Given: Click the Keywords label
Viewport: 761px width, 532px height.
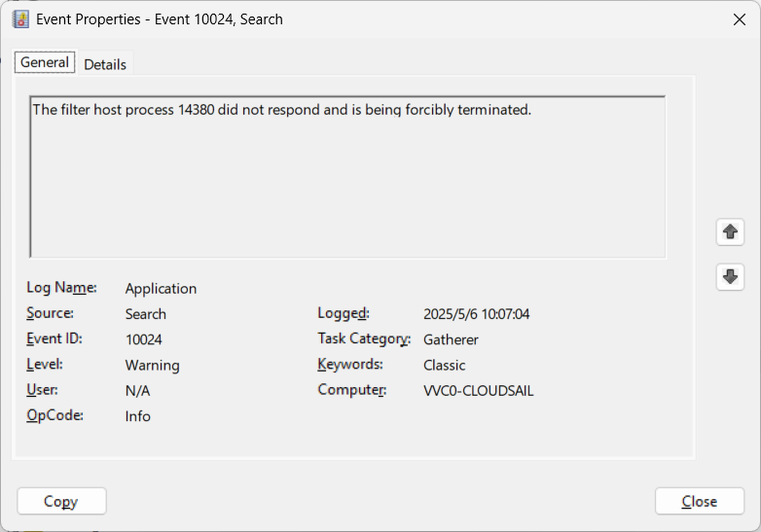Looking at the screenshot, I should (350, 364).
